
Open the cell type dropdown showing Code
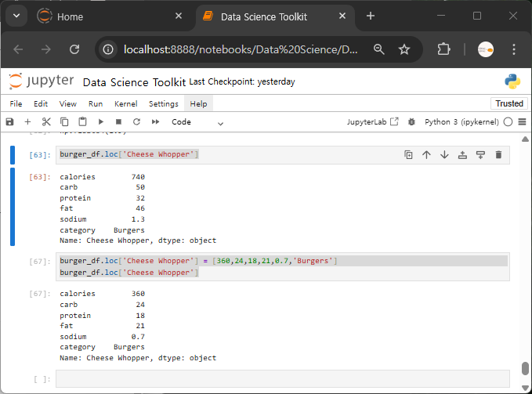pos(197,122)
